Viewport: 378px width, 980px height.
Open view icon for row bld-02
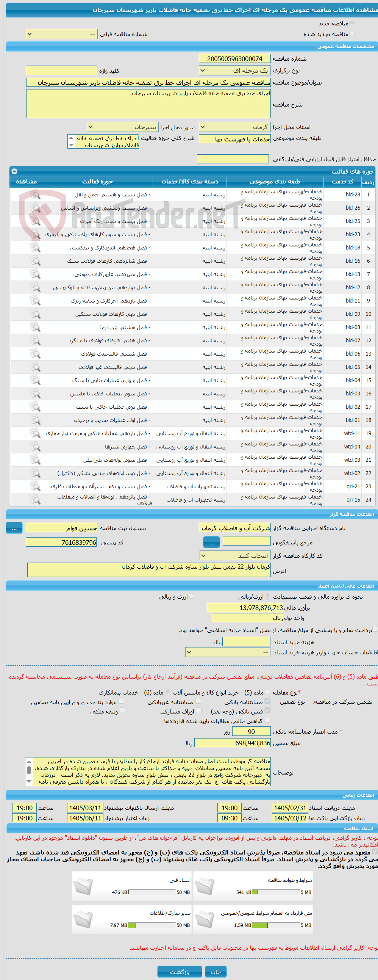35,407
